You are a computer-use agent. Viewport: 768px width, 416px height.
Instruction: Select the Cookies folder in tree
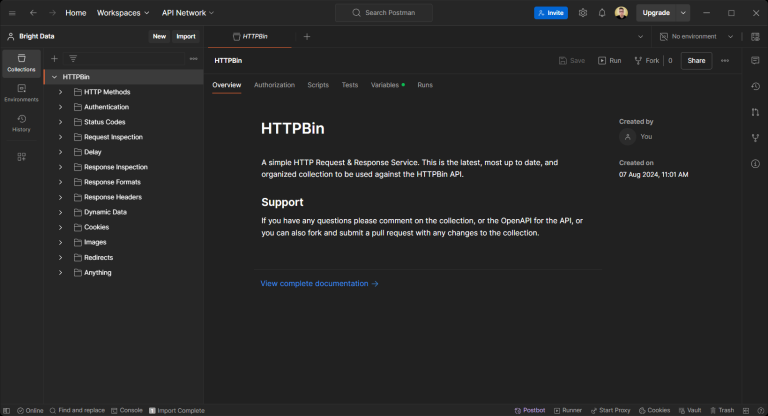(96, 227)
